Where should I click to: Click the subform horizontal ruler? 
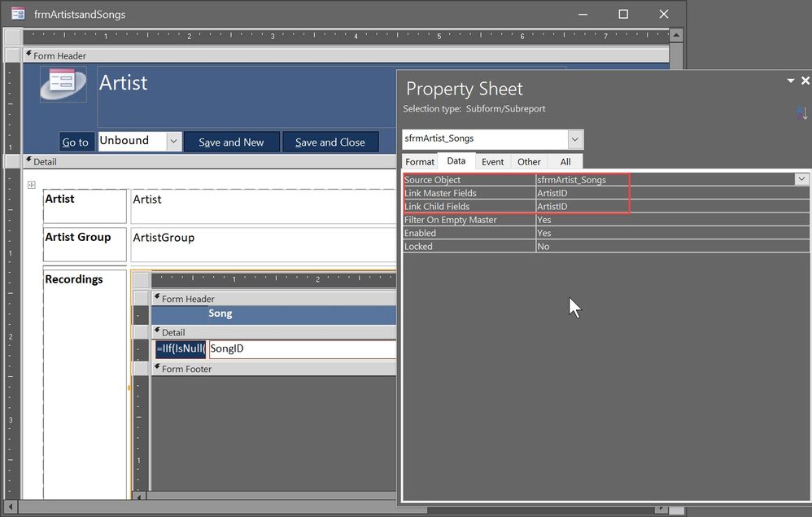click(273, 280)
